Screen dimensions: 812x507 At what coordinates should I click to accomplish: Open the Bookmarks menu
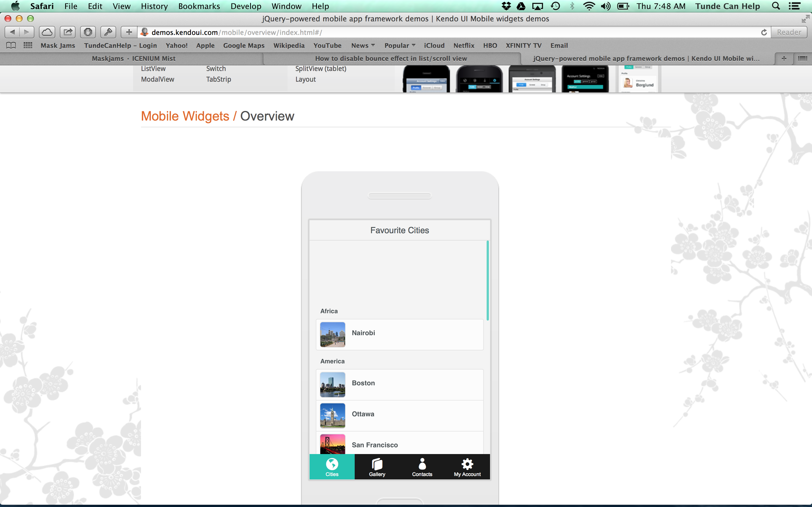click(199, 6)
